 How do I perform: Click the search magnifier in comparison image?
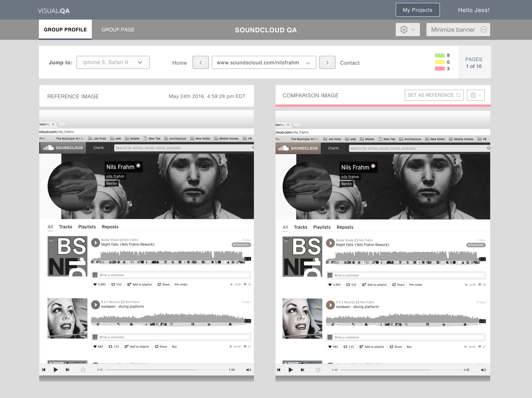click(488, 148)
